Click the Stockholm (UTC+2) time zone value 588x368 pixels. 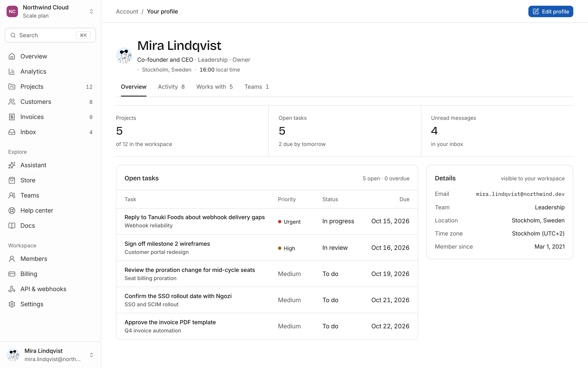click(x=538, y=233)
